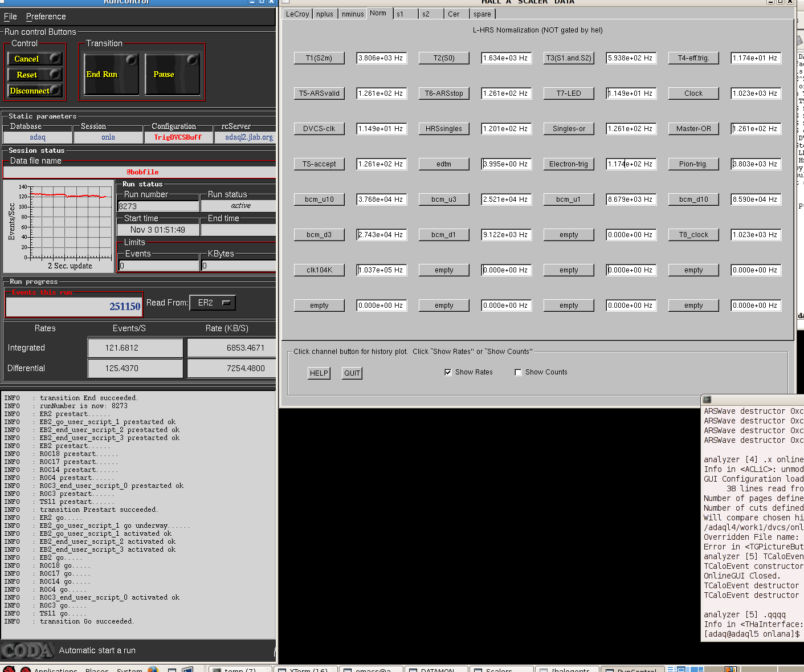
Task: Open history plot for T2(S0) channel
Action: (x=444, y=58)
